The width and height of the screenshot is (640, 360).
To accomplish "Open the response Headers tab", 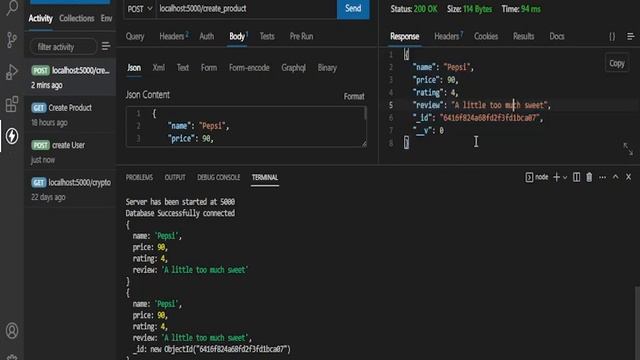I will click(448, 36).
